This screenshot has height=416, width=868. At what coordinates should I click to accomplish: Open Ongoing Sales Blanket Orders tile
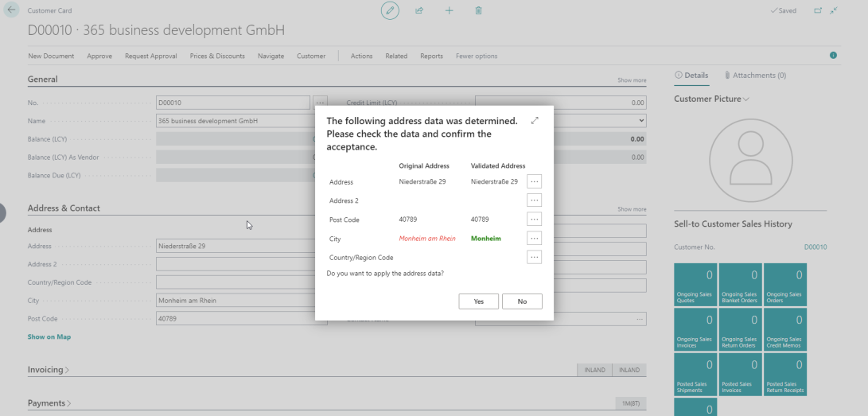pyautogui.click(x=740, y=284)
